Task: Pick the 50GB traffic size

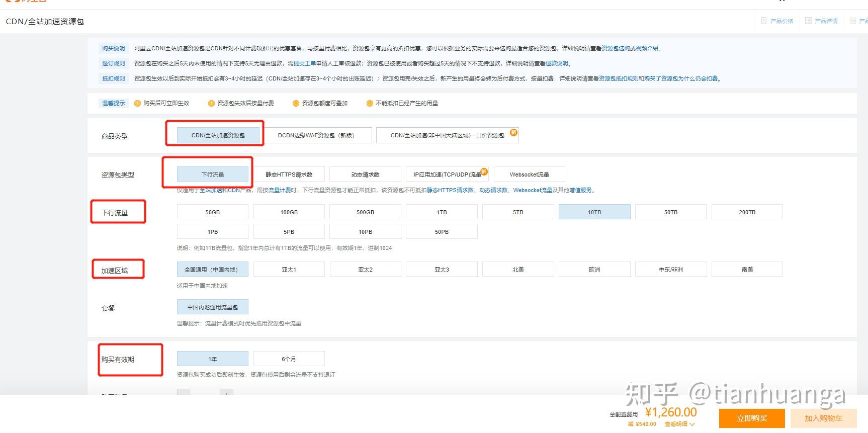Action: [213, 212]
